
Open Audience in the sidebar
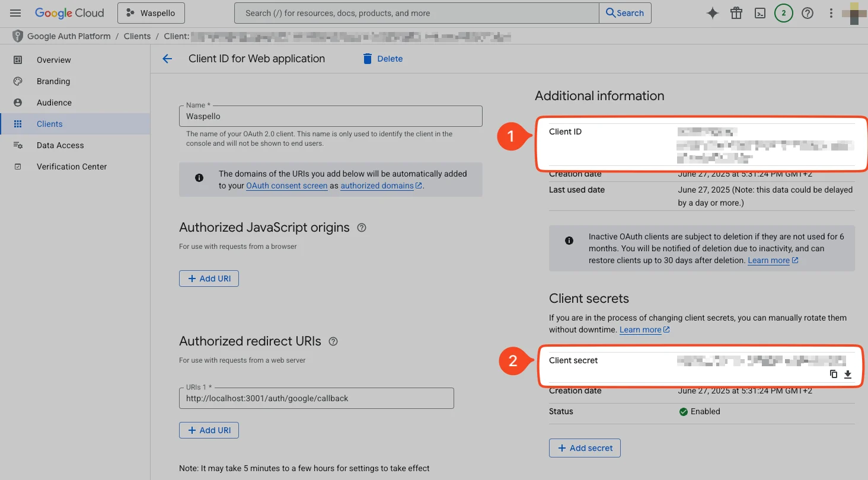54,103
